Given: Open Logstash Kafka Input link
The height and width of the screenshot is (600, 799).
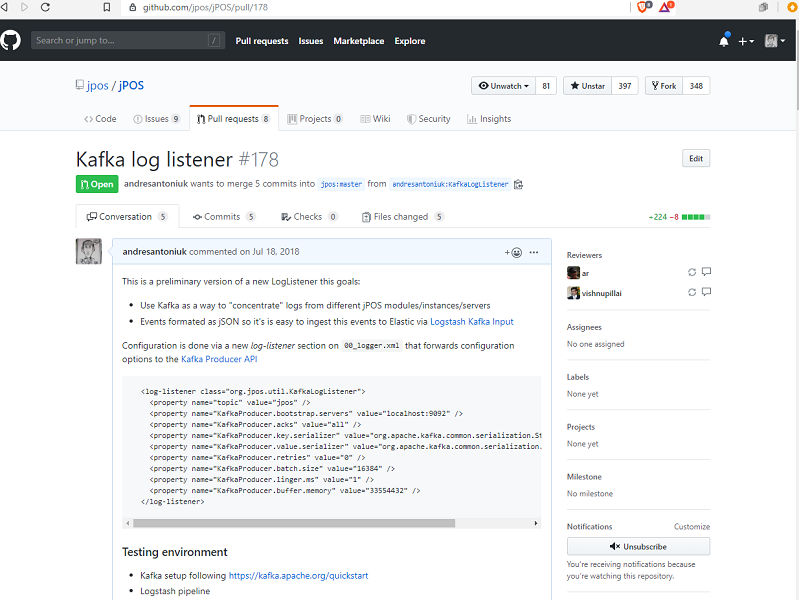Looking at the screenshot, I should 472,322.
